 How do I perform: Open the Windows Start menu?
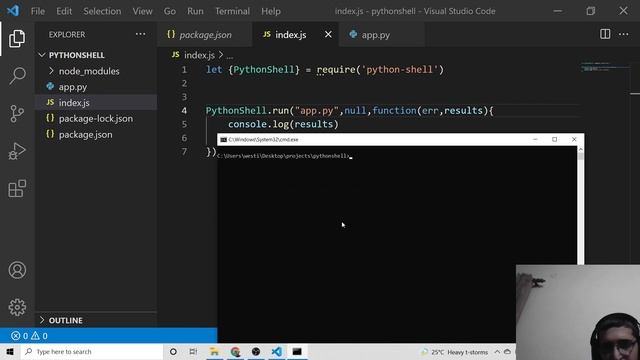click(10, 351)
